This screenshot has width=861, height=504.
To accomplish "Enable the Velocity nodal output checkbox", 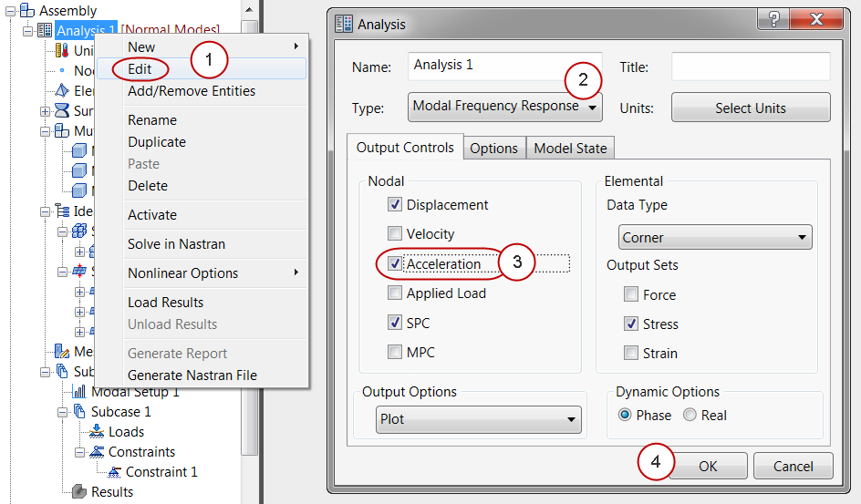I will point(395,234).
